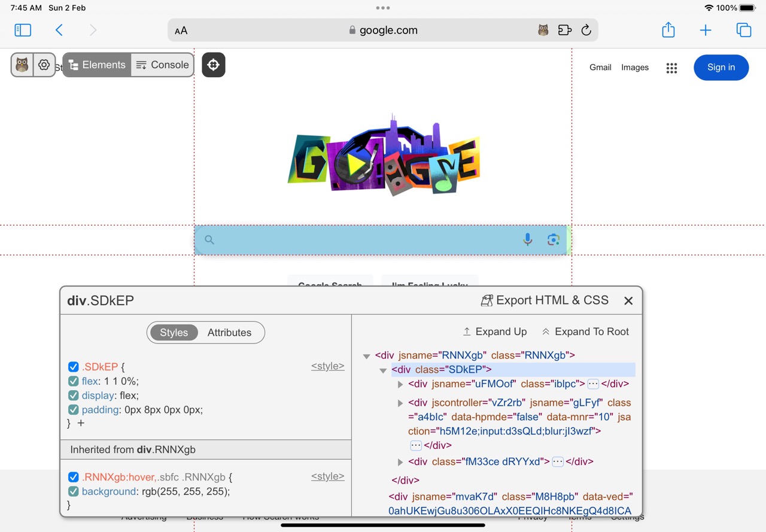Click ellipsis in fM33ce dRYYxd div

click(x=558, y=461)
